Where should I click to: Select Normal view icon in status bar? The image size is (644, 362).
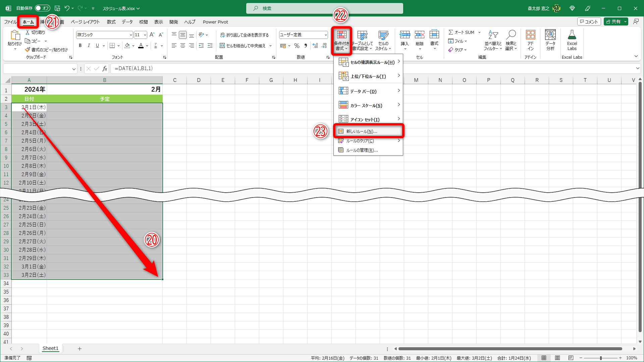[x=544, y=358]
